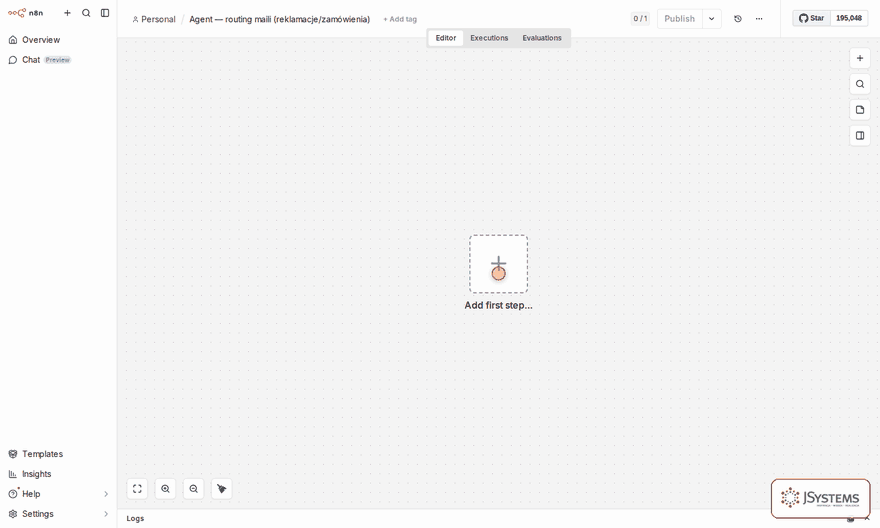Open the Logs panel at bottom

(135, 518)
